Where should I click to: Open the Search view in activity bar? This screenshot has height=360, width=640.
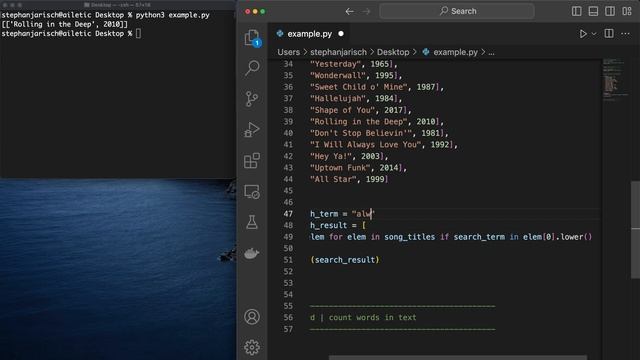point(252,68)
